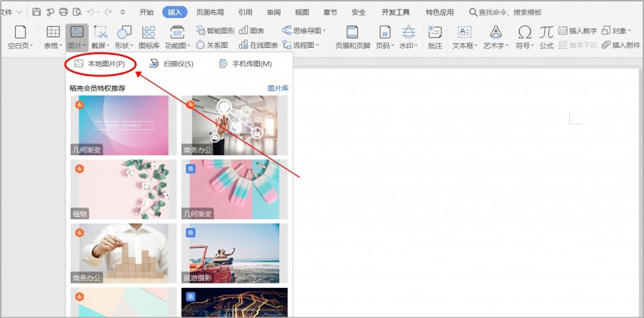The height and width of the screenshot is (318, 644).
Task: Choose 本地图片(P) local picture
Action: 100,63
